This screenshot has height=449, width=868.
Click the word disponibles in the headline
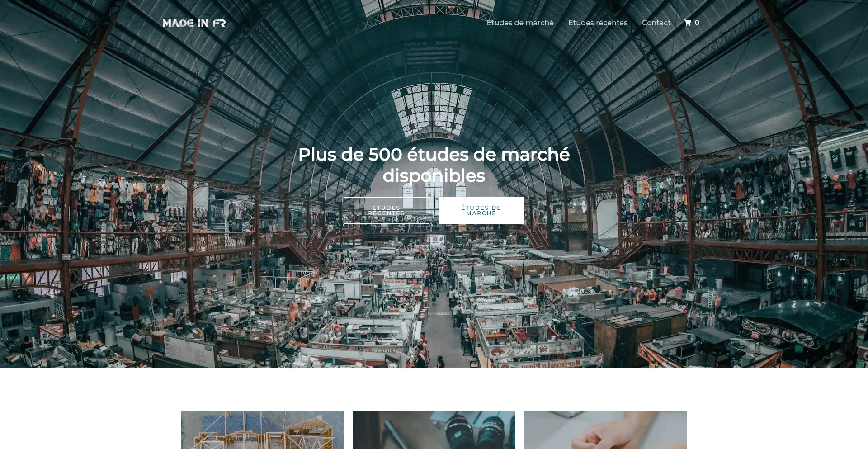434,176
